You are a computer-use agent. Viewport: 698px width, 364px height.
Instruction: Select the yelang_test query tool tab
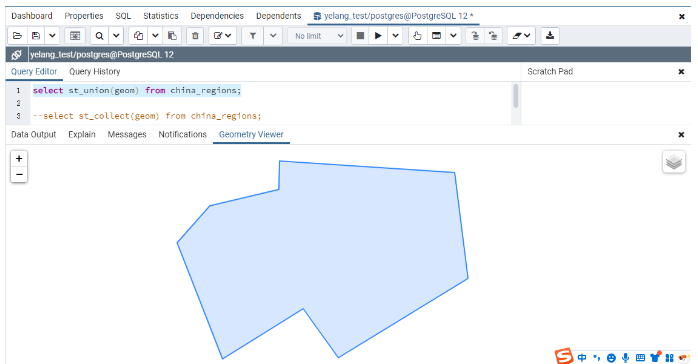[394, 16]
